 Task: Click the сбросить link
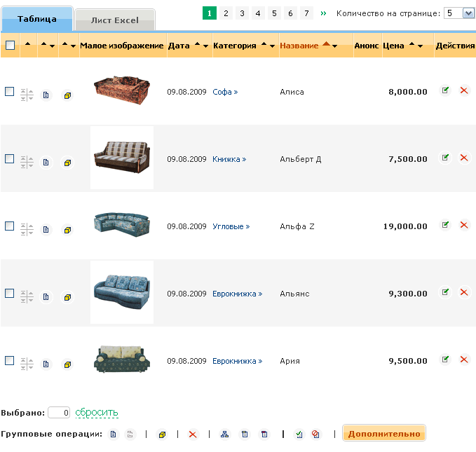coord(97,412)
